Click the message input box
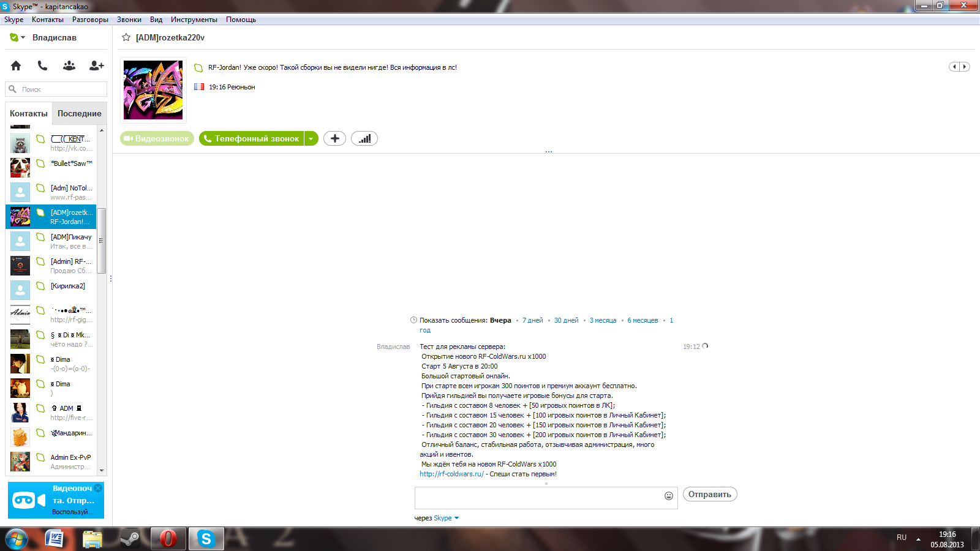This screenshot has height=551, width=980. tap(539, 498)
